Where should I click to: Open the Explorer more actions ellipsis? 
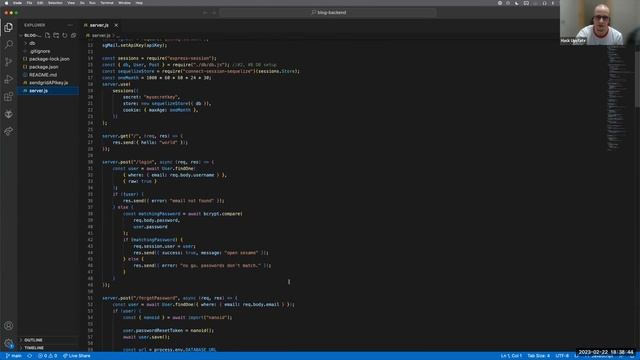(70, 25)
